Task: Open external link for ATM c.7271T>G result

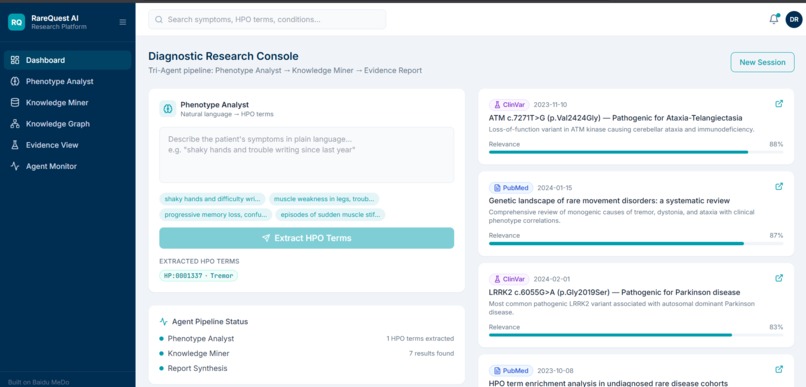Action: click(x=779, y=104)
